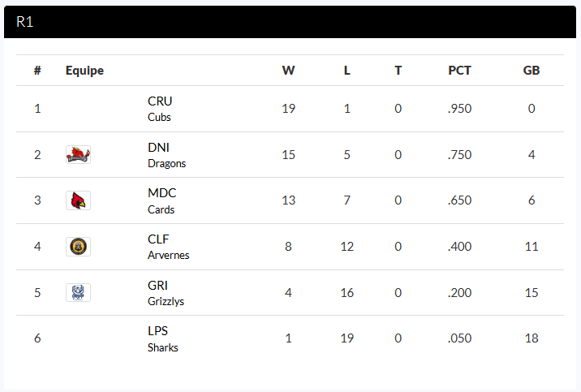581x392 pixels.
Task: Click rank number 6 in standings
Action: [x=37, y=338]
